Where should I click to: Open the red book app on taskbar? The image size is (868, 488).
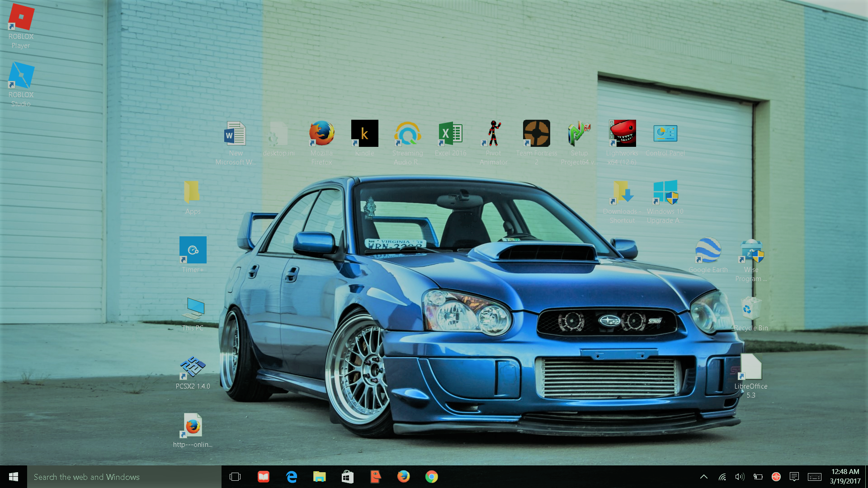263,477
